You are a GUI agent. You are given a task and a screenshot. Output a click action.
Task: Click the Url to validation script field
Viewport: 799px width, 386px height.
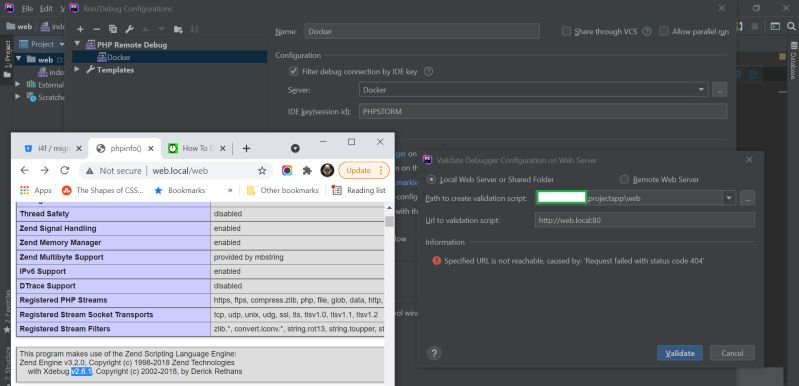click(645, 220)
